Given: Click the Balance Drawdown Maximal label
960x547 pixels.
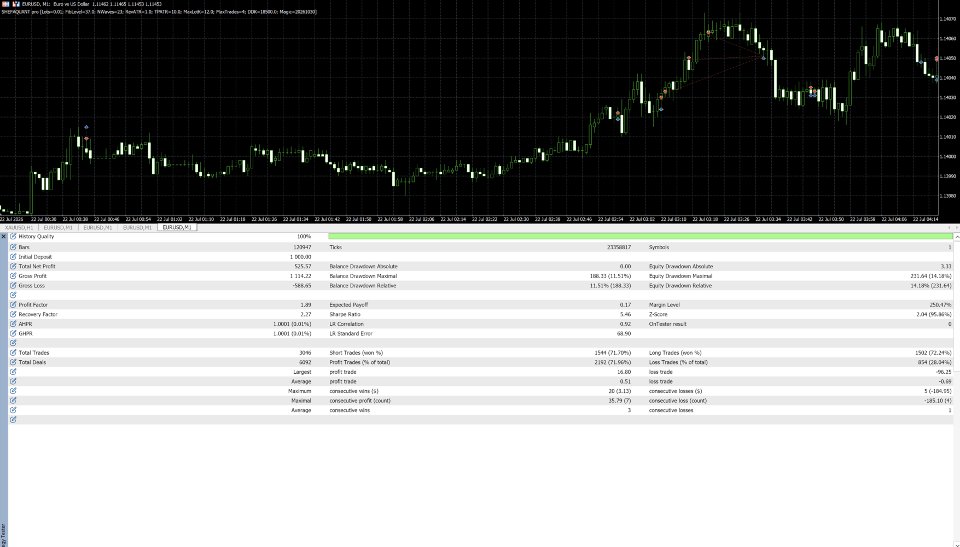Looking at the screenshot, I should 363,276.
